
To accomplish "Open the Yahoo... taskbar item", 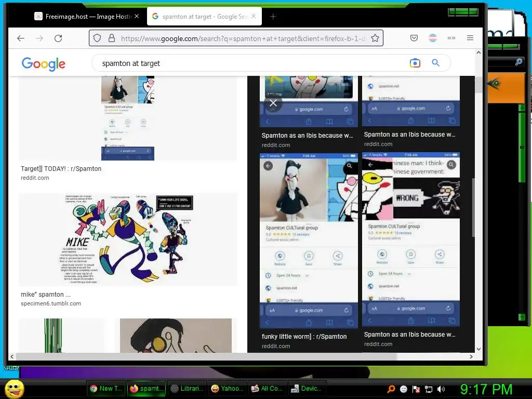I will click(x=228, y=389).
